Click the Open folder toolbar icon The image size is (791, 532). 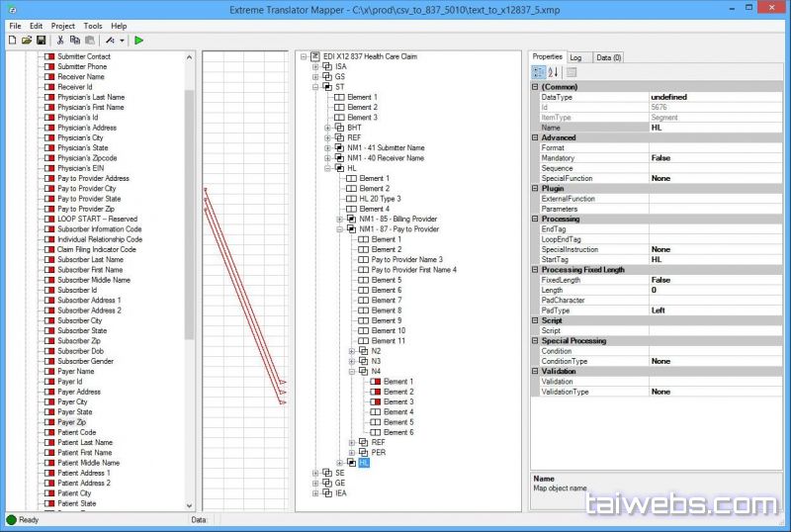coord(27,40)
